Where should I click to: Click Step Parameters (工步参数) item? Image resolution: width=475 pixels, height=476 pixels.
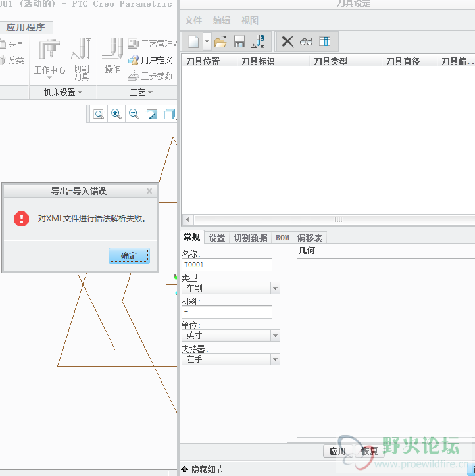click(x=151, y=76)
